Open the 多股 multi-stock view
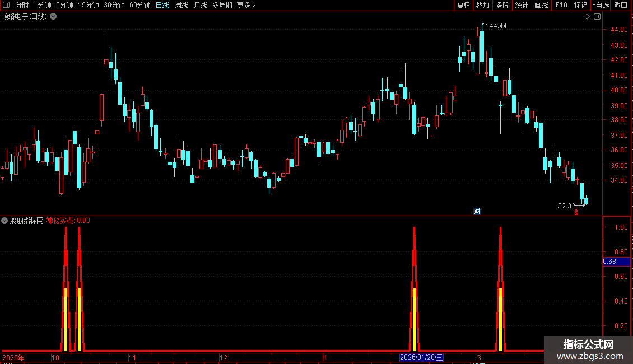633x364 pixels. tap(502, 5)
